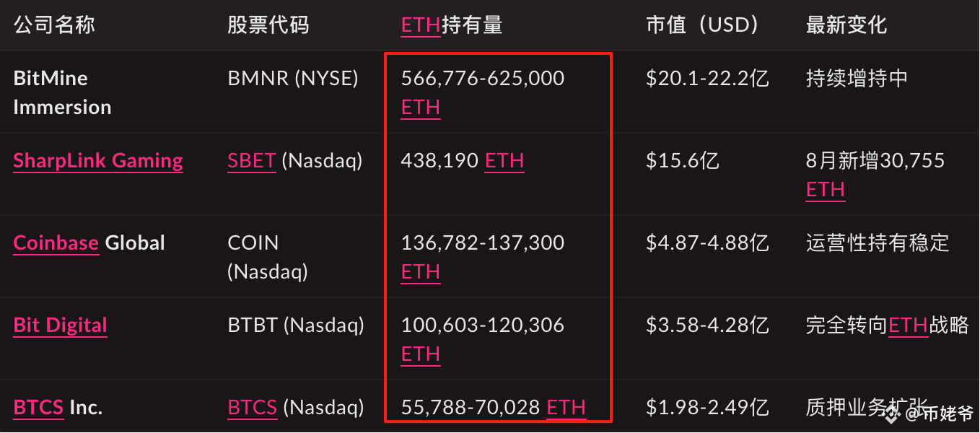
Task: Click the BTCS link in company name column
Action: (x=38, y=408)
